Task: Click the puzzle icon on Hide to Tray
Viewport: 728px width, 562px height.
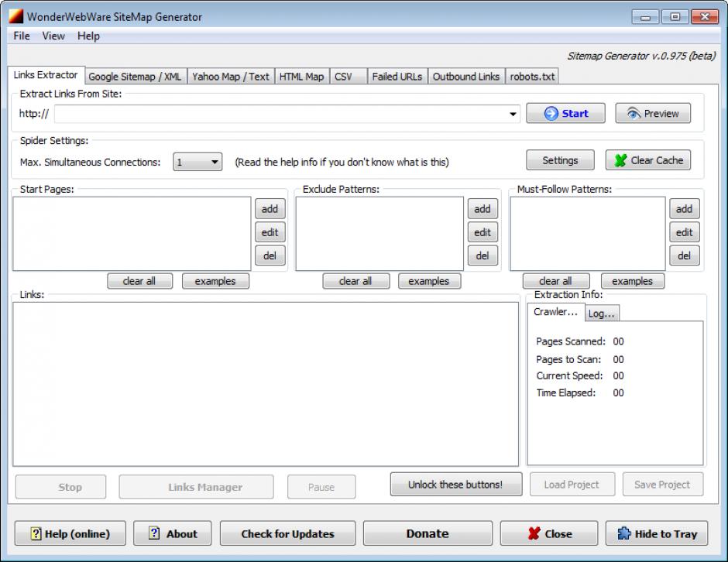Action: pos(624,533)
